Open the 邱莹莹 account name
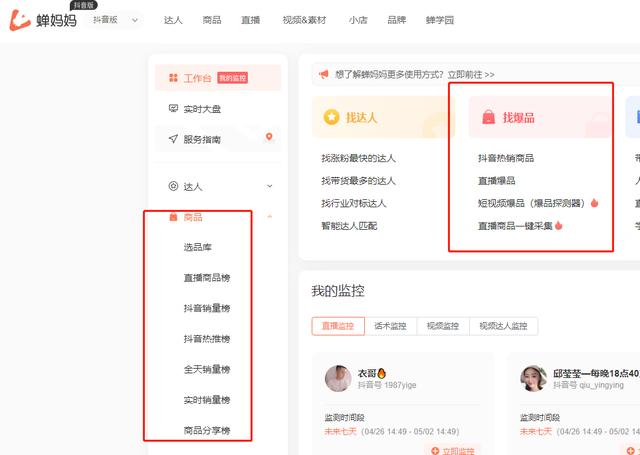 pyautogui.click(x=596, y=373)
